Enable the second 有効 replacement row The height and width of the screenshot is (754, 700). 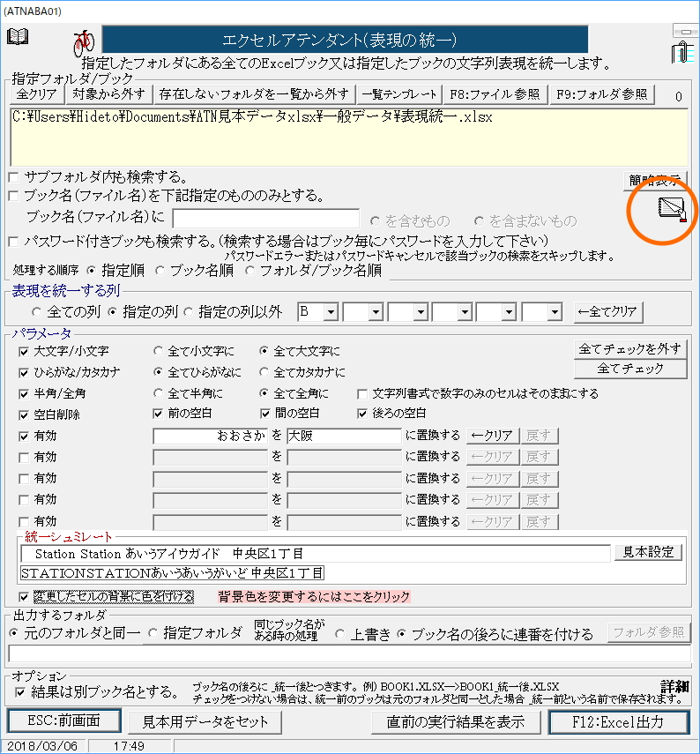[x=24, y=458]
